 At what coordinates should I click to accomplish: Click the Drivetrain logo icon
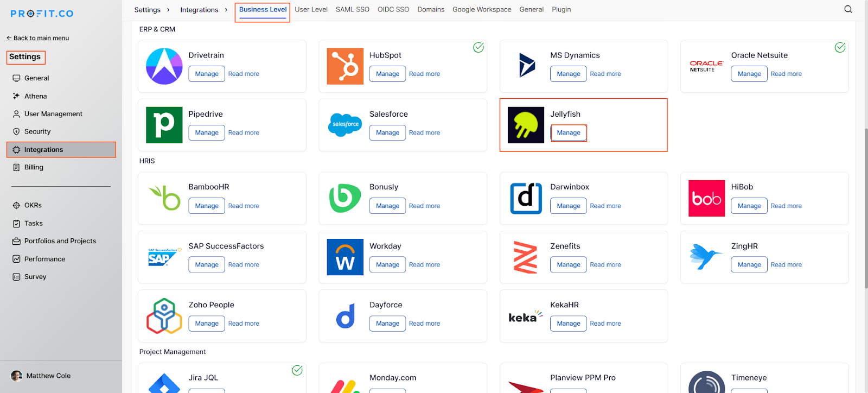tap(164, 66)
